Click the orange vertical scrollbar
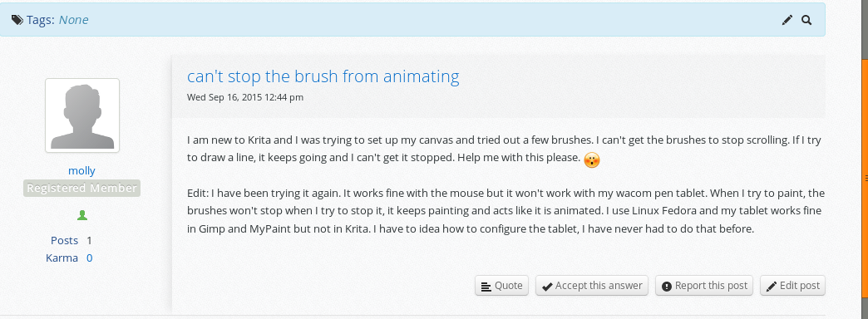868x319 pixels. click(x=865, y=160)
